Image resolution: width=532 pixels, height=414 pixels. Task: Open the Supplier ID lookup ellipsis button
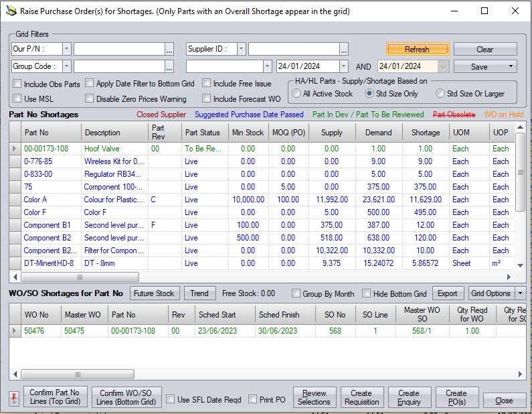pyautogui.click(x=344, y=49)
